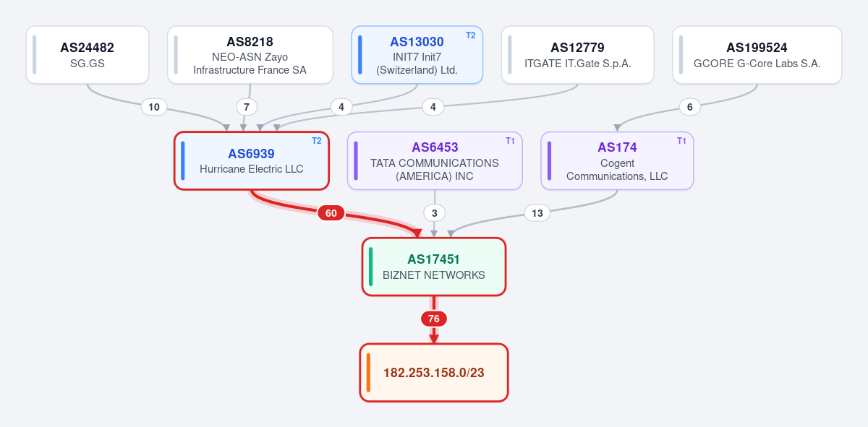Click the 182.253.158.0/23 prefix box
Viewport: 868px width, 427px height.
click(434, 373)
